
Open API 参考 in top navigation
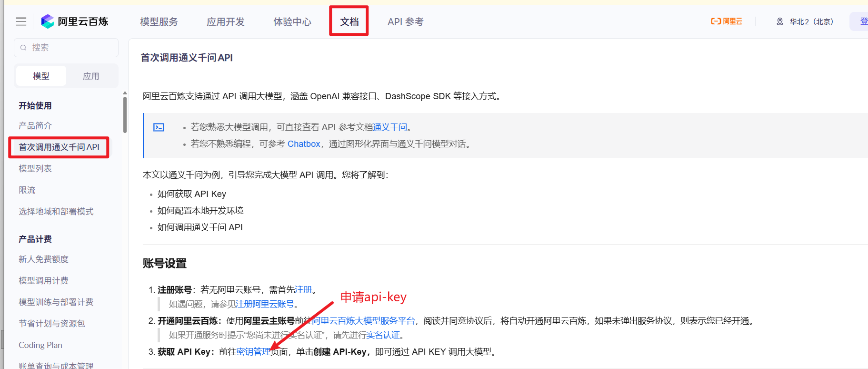click(406, 22)
